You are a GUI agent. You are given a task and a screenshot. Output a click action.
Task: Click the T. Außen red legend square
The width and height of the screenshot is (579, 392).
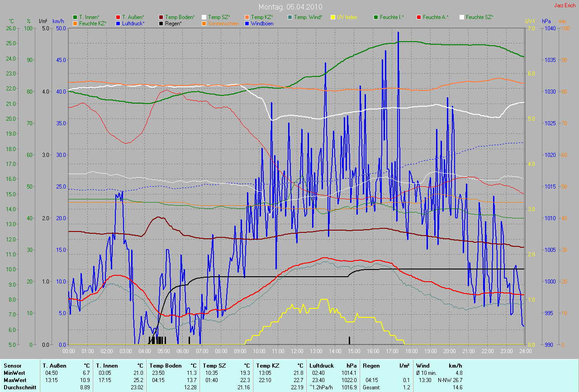pos(118,17)
